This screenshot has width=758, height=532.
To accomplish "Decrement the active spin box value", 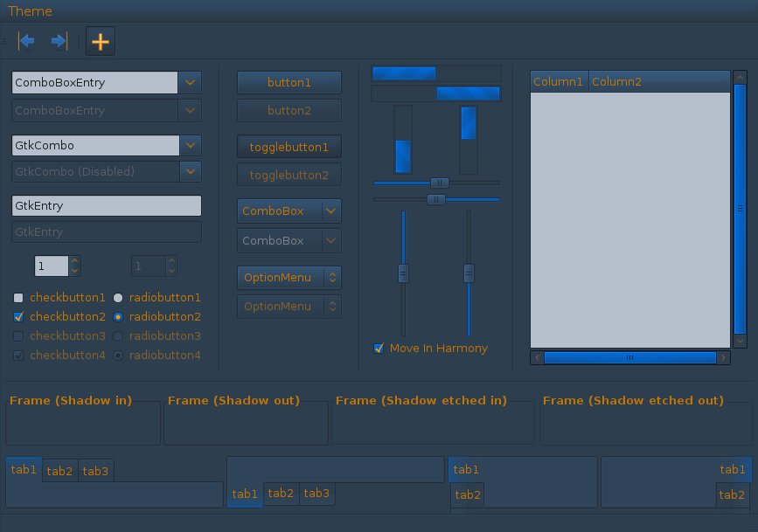I will (x=74, y=271).
